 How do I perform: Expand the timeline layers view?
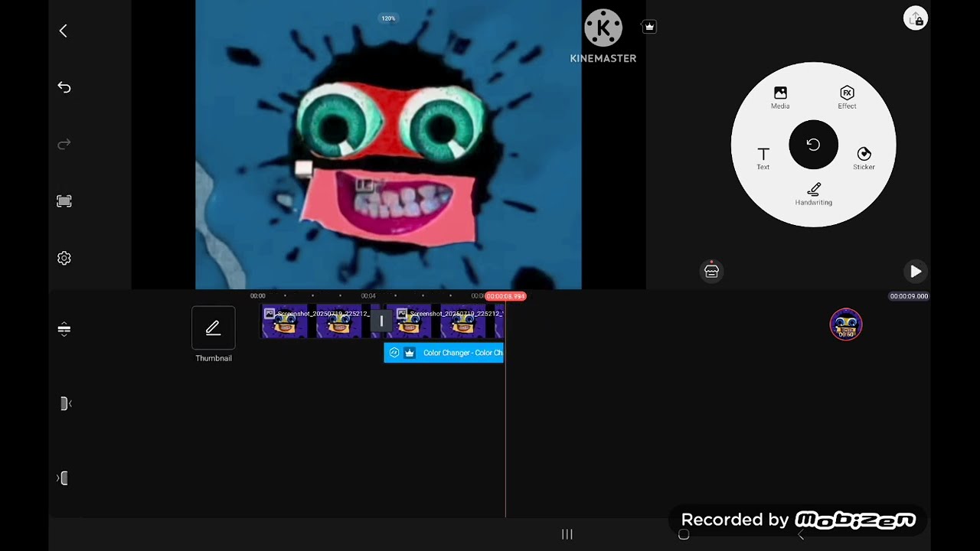click(x=64, y=330)
